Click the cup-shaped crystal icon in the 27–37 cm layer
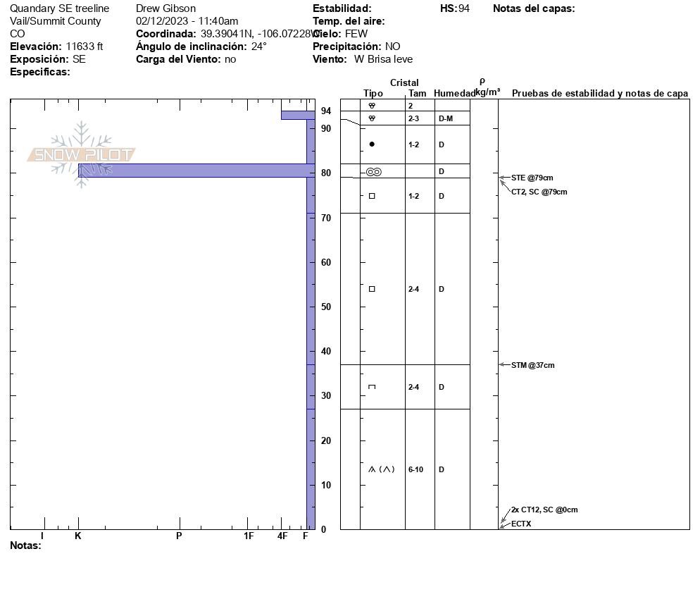This screenshot has height=592, width=700. click(372, 387)
